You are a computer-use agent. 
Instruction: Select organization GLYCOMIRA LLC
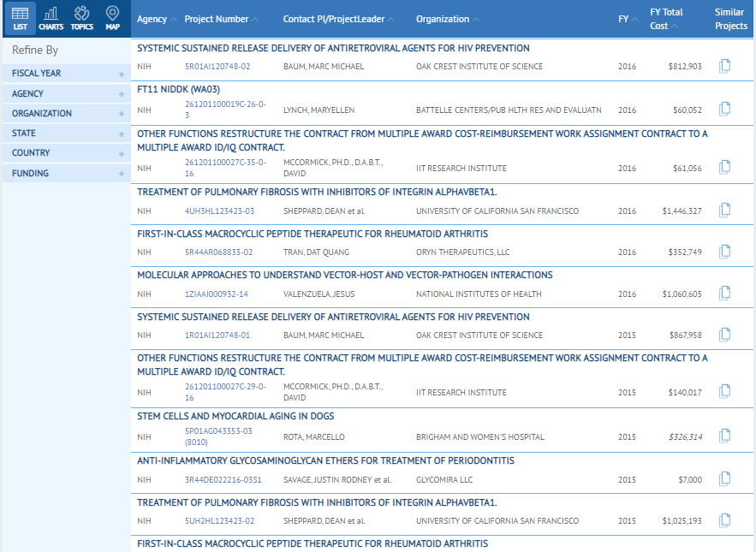pos(444,480)
